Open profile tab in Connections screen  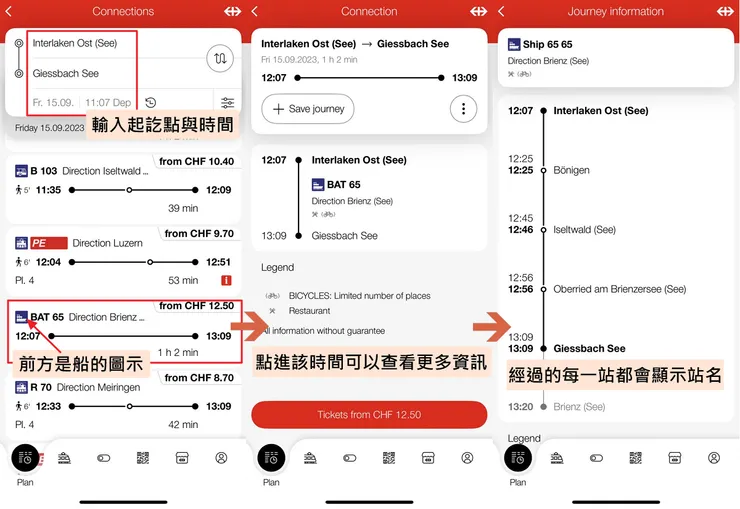[x=221, y=458]
